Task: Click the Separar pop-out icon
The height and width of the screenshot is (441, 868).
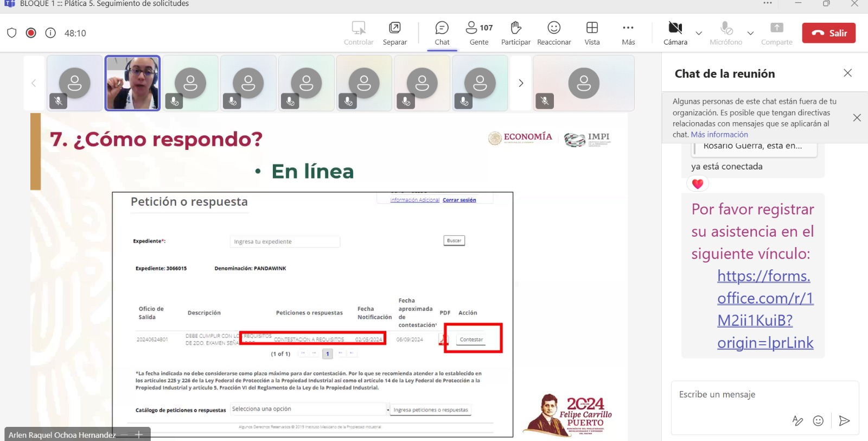Action: pos(394,33)
